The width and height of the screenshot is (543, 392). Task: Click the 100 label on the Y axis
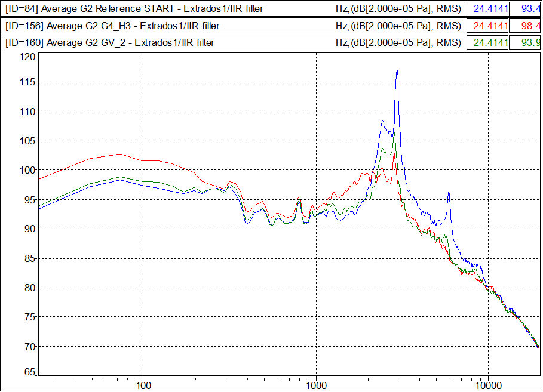click(x=27, y=170)
